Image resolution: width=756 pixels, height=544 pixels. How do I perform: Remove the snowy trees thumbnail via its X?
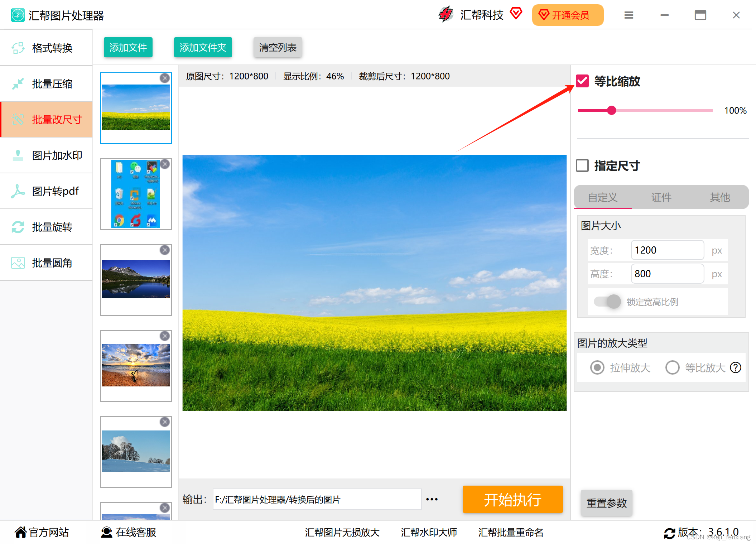coord(165,422)
